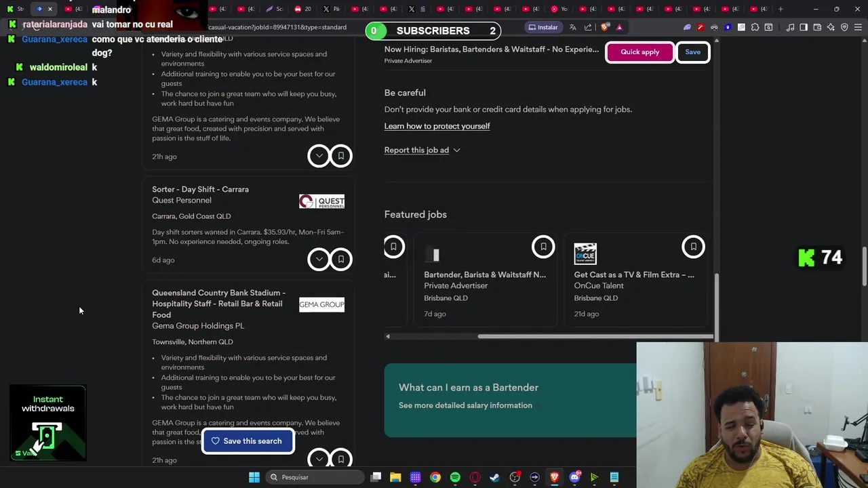Viewport: 868px width, 488px height.
Task: Open Brave Rewards triangle icon
Action: click(x=619, y=27)
